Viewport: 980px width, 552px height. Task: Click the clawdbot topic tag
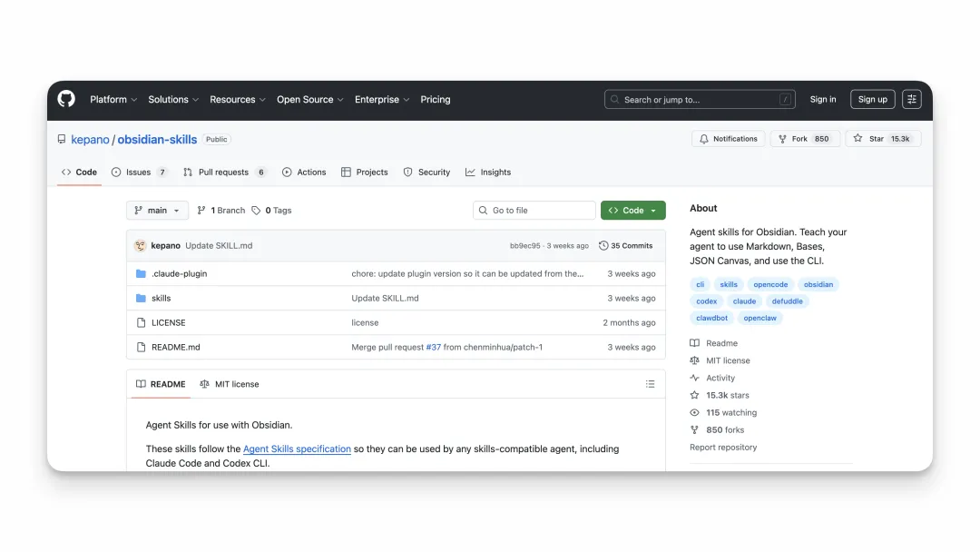click(x=712, y=318)
